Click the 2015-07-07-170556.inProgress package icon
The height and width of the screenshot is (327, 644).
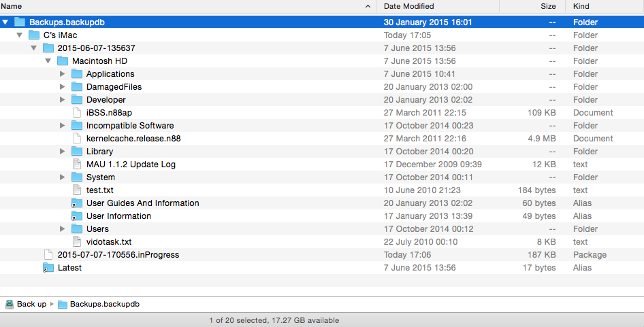pos(48,255)
